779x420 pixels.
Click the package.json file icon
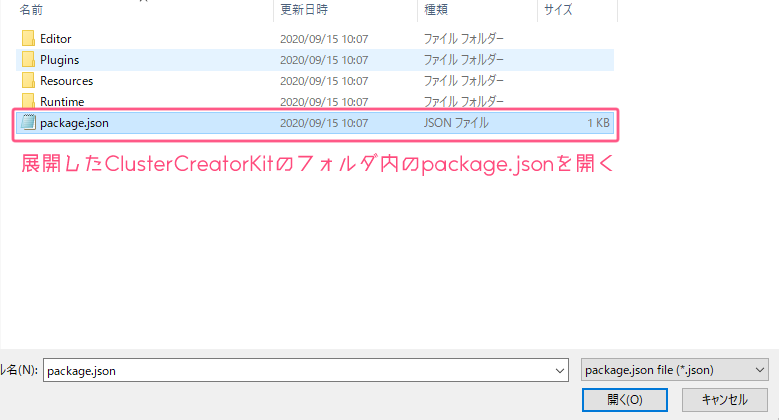[x=28, y=124]
